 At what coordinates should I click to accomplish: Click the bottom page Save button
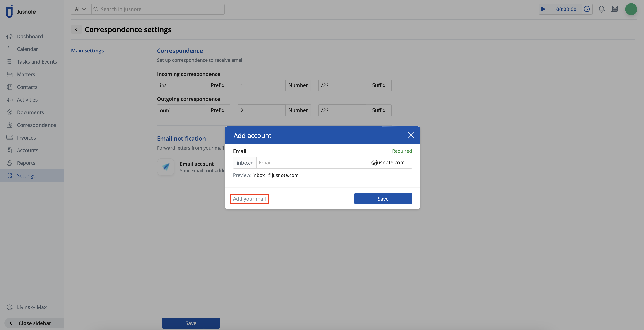point(191,323)
